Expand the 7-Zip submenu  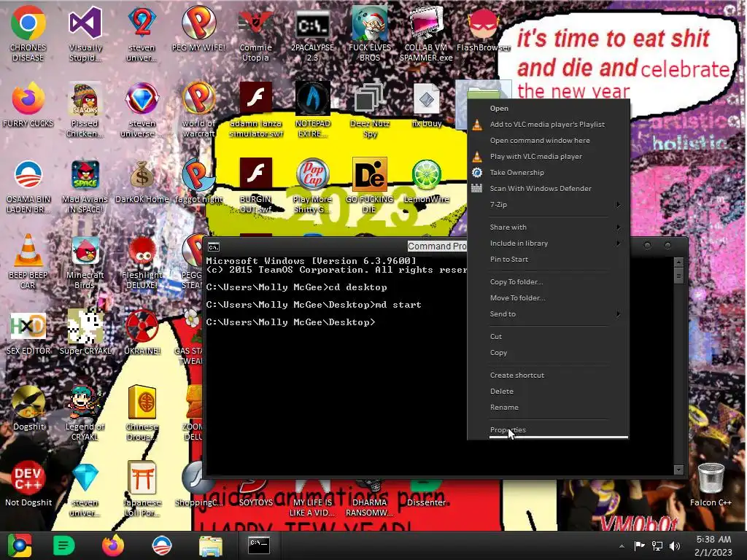[x=548, y=205]
